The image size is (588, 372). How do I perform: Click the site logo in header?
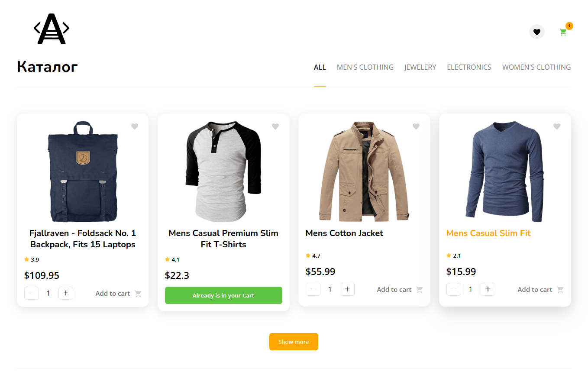(52, 29)
